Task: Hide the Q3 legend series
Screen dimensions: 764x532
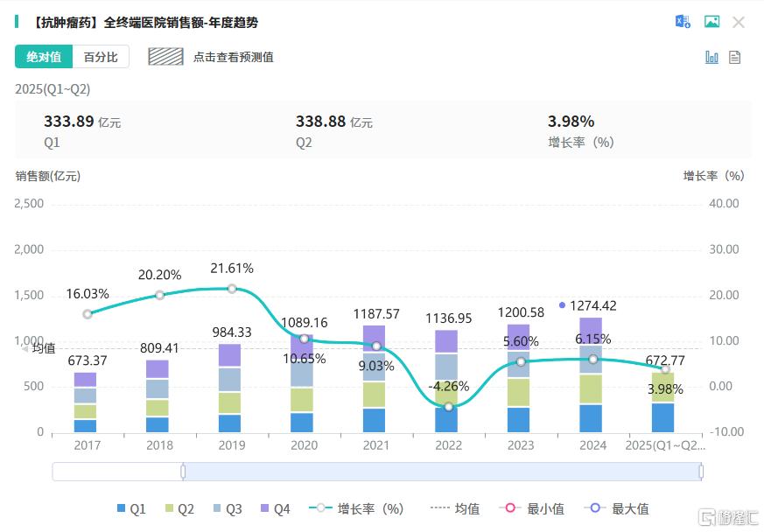Action: tap(227, 508)
